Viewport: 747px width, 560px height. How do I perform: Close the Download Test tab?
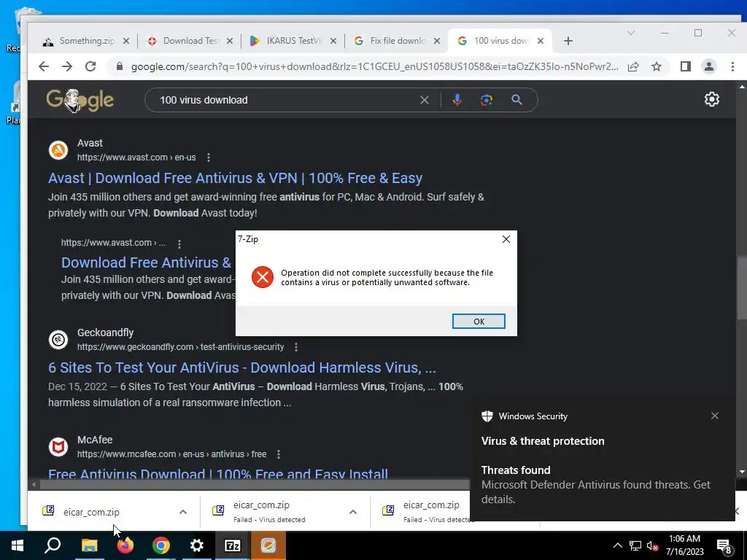tap(230, 41)
